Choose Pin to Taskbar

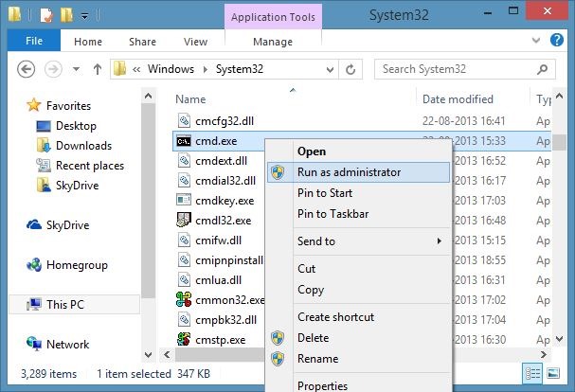[358, 214]
